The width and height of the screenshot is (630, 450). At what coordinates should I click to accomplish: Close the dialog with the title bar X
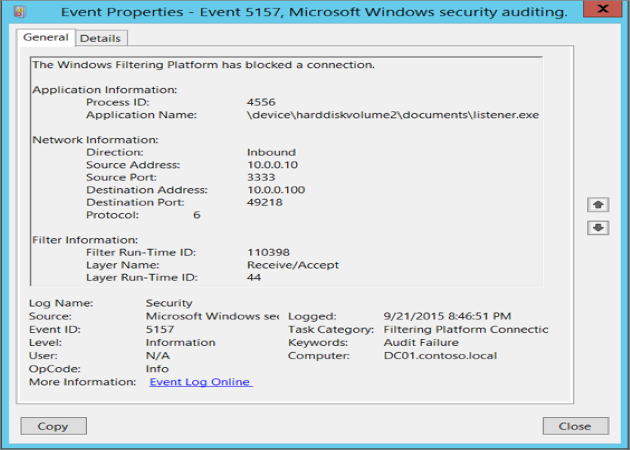point(603,11)
